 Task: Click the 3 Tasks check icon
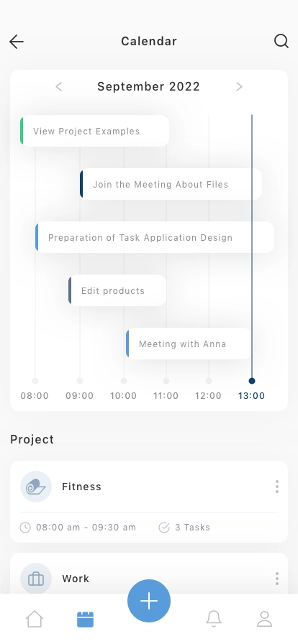pos(164,528)
